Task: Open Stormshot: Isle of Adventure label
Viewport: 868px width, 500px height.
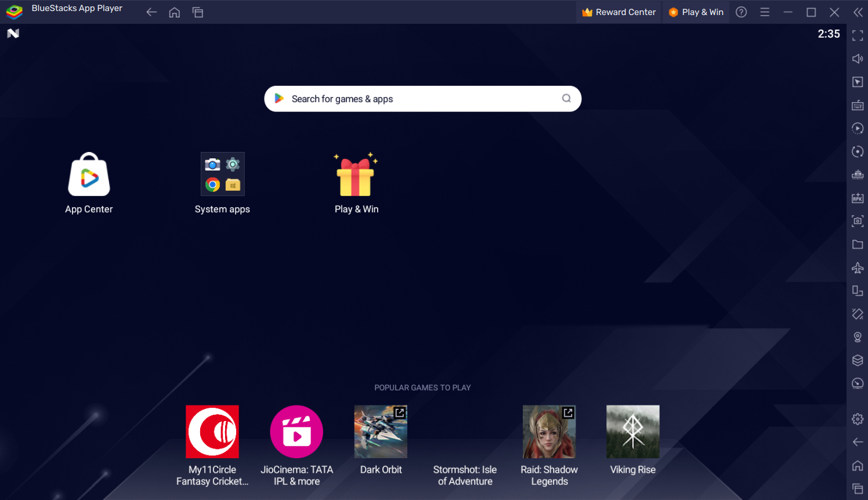Action: coord(465,476)
